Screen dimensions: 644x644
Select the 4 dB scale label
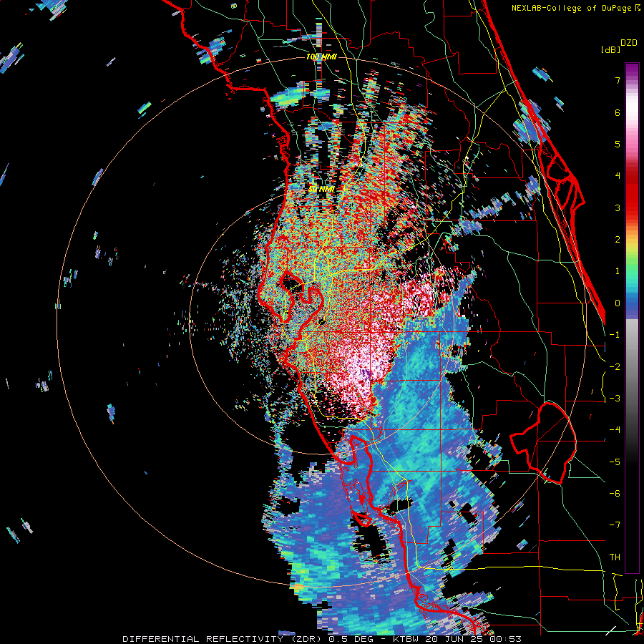pos(618,175)
